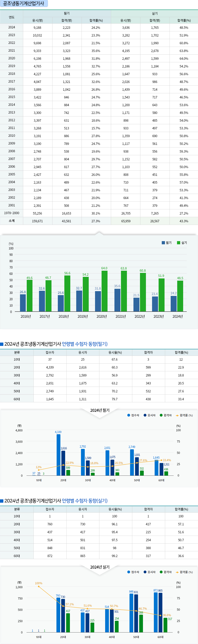This screenshot has height=644, width=198.
Task: Select the 12% point label in 필기 chart
Action: pos(39,467)
